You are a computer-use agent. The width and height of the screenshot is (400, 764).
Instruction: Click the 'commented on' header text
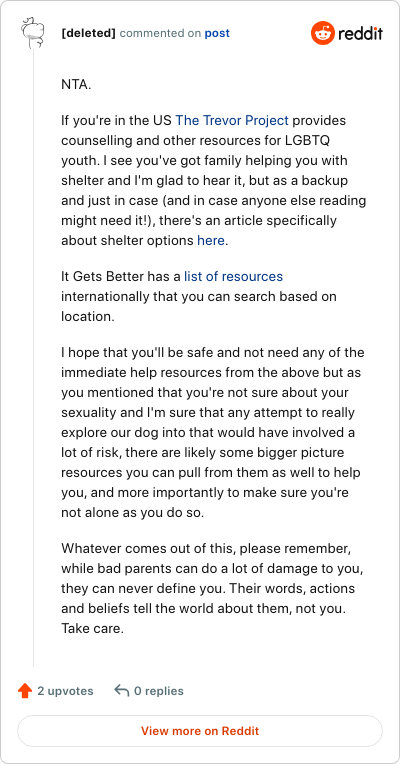[x=160, y=34]
